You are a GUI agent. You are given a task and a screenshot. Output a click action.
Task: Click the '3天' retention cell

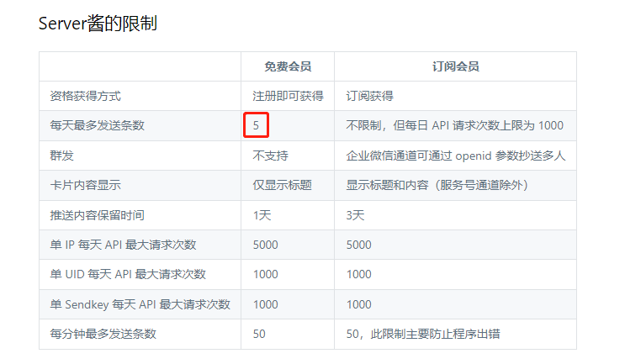point(355,215)
